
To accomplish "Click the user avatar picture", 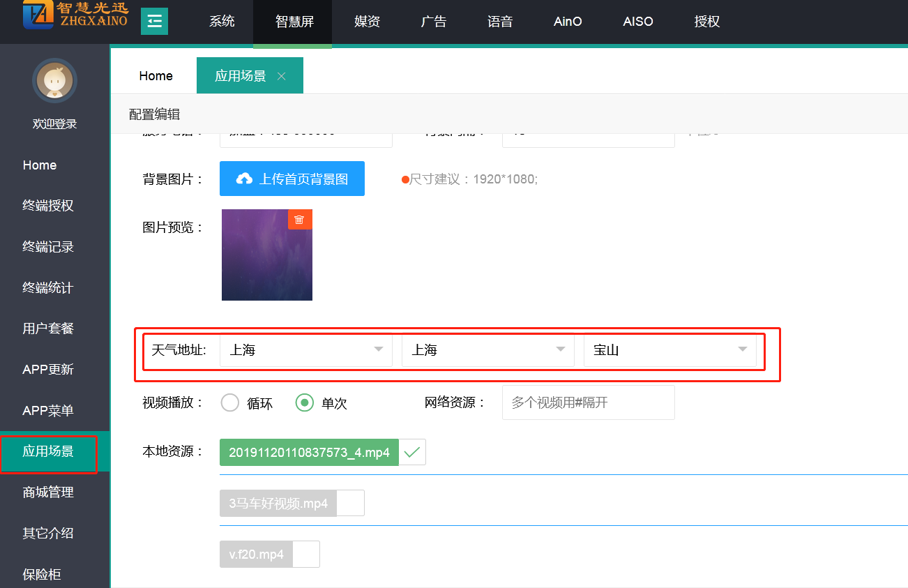I will coord(54,80).
